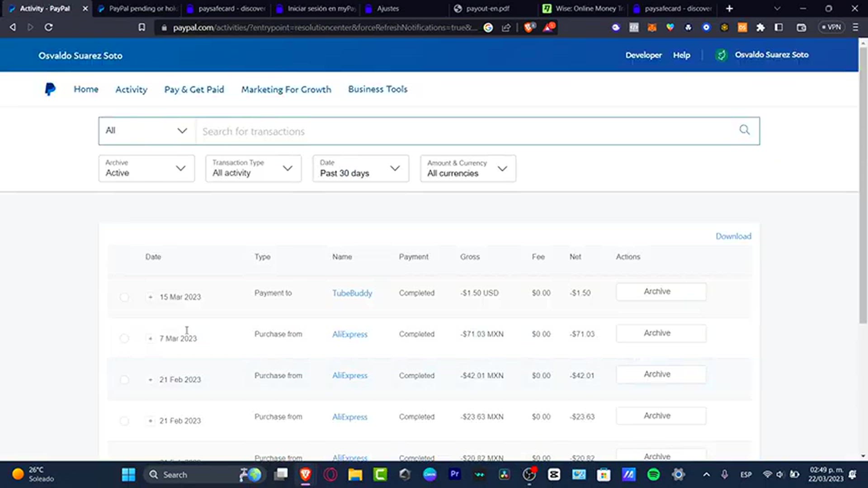868x488 pixels.
Task: Show hidden system tray icons
Action: pyautogui.click(x=706, y=474)
